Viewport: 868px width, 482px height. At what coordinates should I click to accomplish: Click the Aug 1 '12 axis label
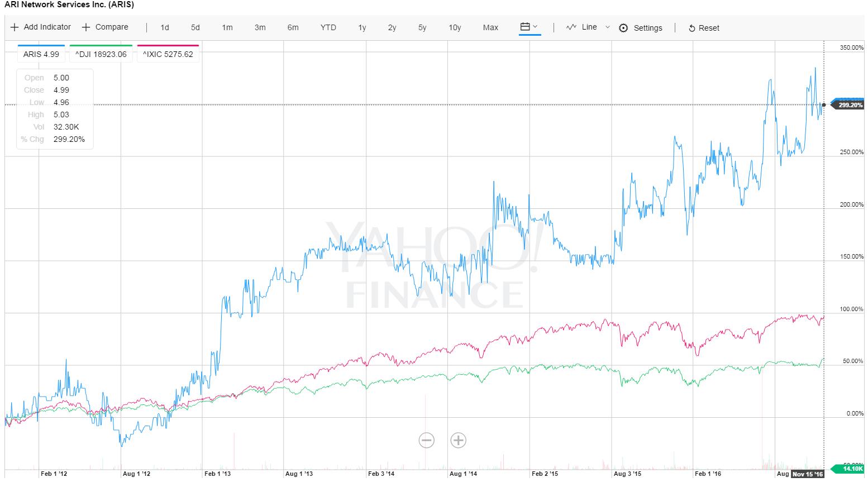pyautogui.click(x=136, y=474)
